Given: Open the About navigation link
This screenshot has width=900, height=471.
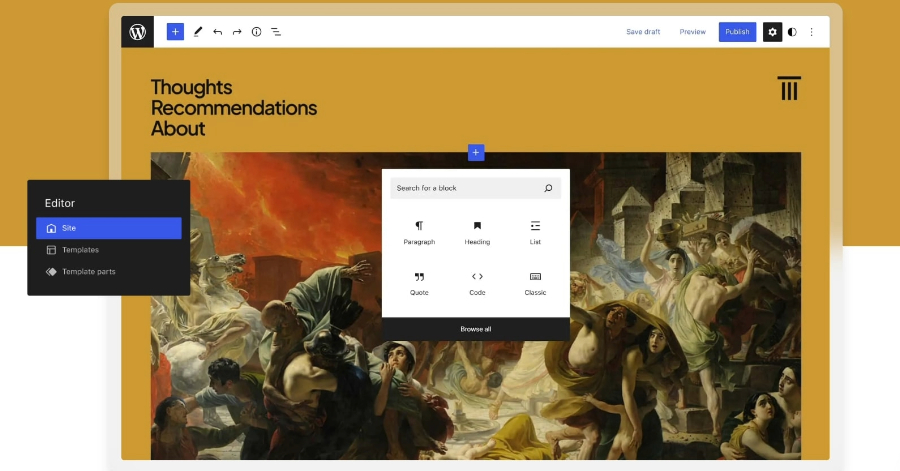Looking at the screenshot, I should (178, 129).
